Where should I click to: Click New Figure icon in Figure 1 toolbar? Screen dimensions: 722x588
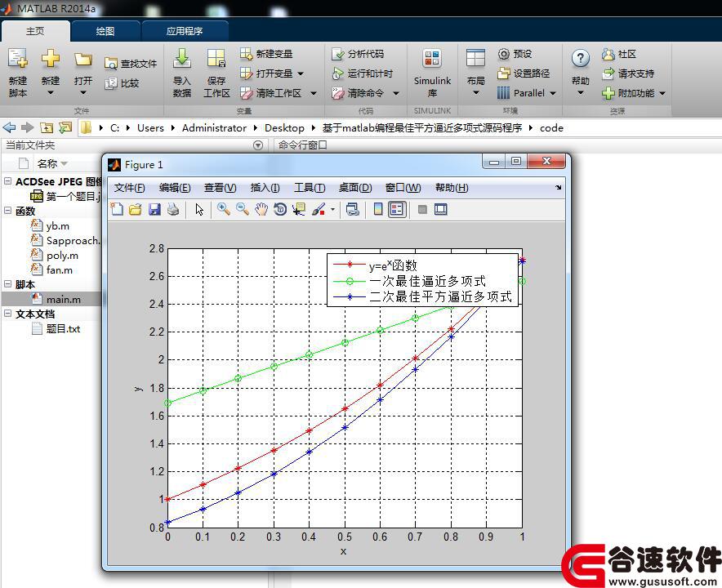coord(117,210)
